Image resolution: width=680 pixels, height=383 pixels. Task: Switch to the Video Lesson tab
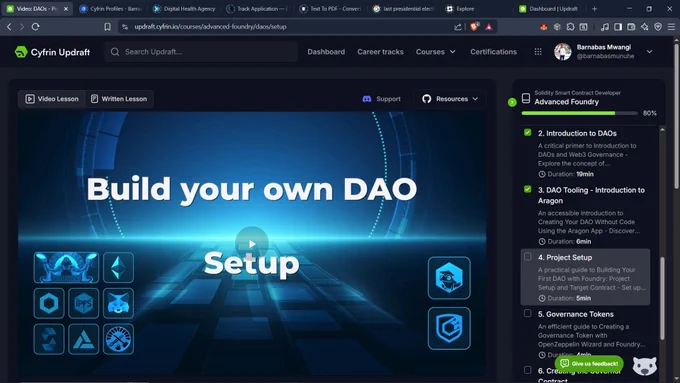52,99
